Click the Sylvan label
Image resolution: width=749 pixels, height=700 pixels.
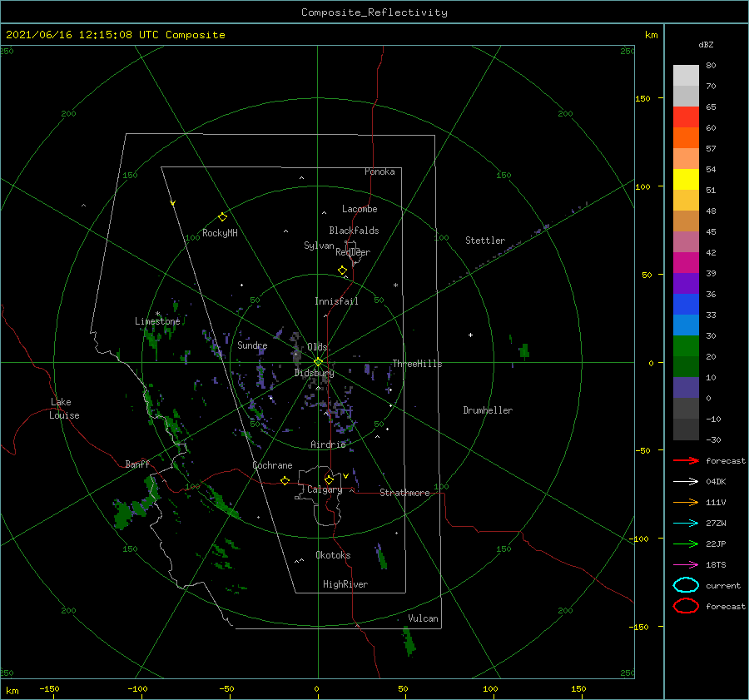[319, 246]
